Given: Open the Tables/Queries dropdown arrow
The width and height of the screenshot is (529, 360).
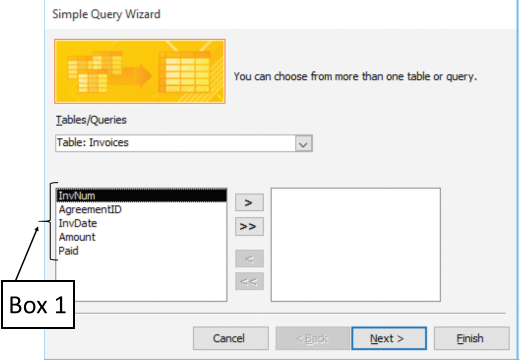Looking at the screenshot, I should tap(303, 144).
